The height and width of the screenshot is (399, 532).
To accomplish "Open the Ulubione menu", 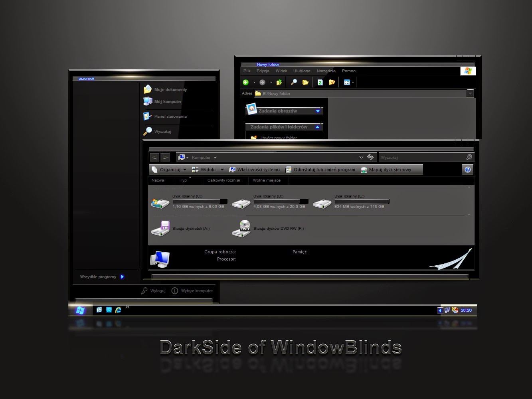I will (x=302, y=71).
